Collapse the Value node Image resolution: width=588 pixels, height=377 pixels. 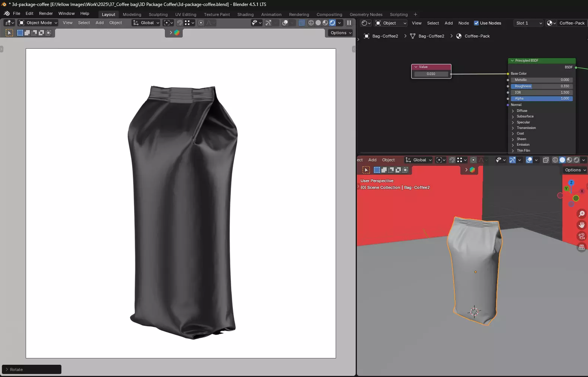pos(416,67)
